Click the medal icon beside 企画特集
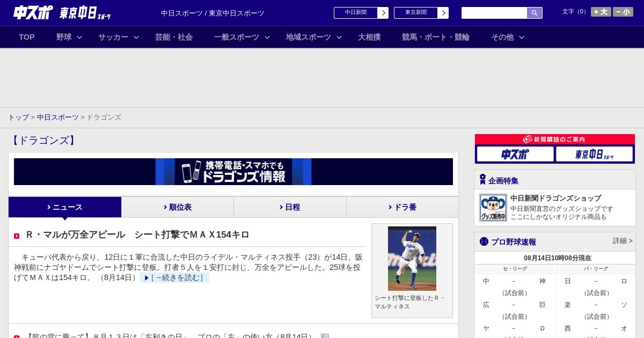The image size is (644, 338). coord(482,180)
